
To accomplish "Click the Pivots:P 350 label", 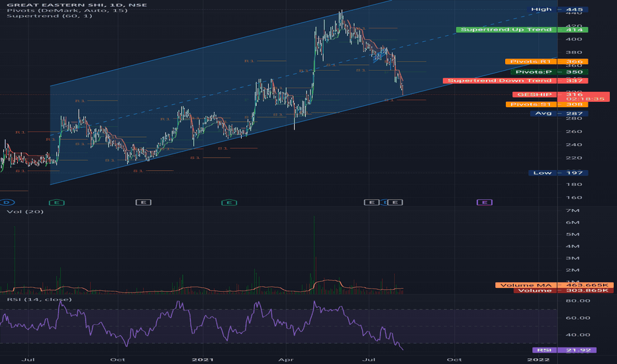I will point(549,71).
